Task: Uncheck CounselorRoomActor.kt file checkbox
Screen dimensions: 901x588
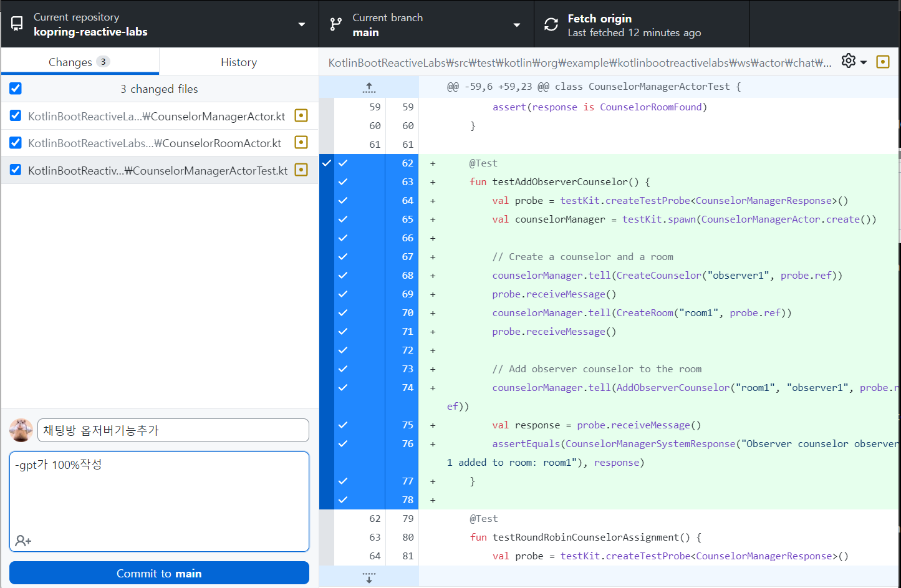Action: 16,143
